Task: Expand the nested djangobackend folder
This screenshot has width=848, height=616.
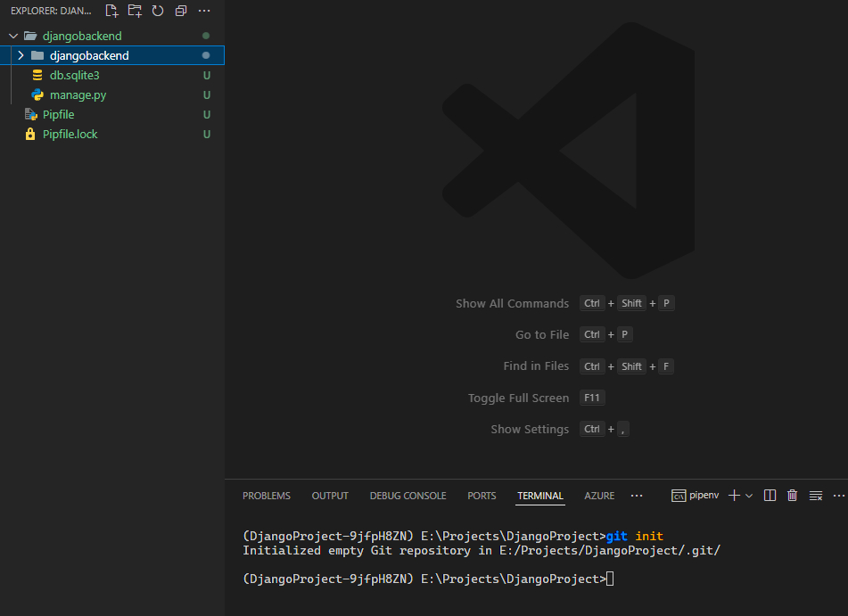Action: (x=21, y=55)
